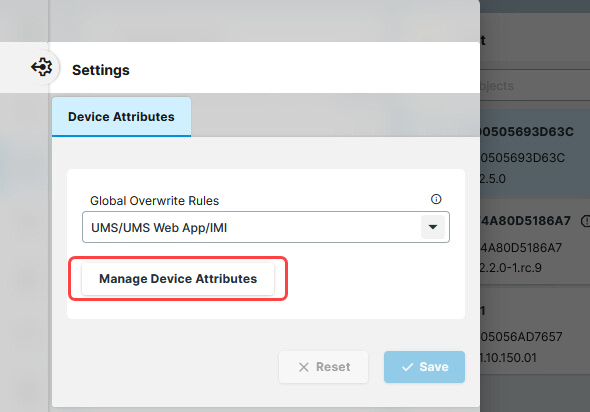Open the UMS/UMS Web App/IMI combo box
The height and width of the screenshot is (412, 590).
[266, 227]
